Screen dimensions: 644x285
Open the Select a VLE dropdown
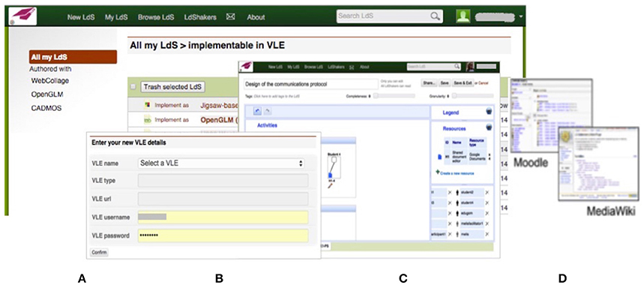[222, 163]
